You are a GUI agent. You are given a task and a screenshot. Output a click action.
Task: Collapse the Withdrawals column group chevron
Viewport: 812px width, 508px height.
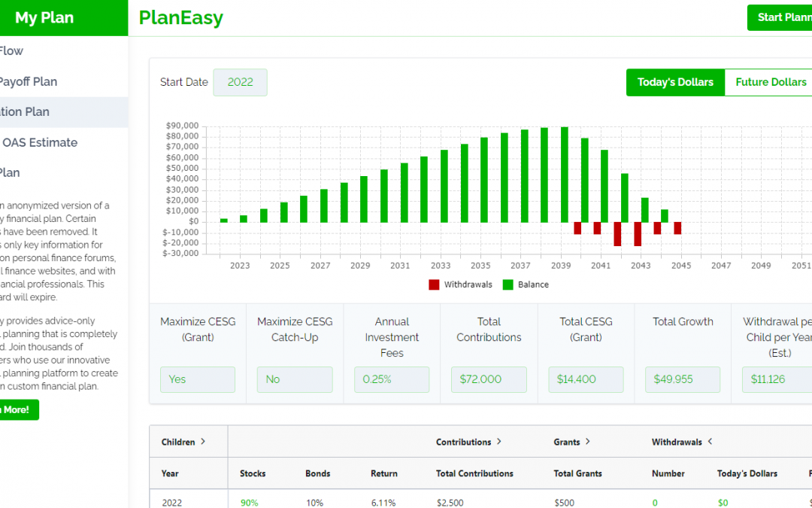(x=710, y=442)
